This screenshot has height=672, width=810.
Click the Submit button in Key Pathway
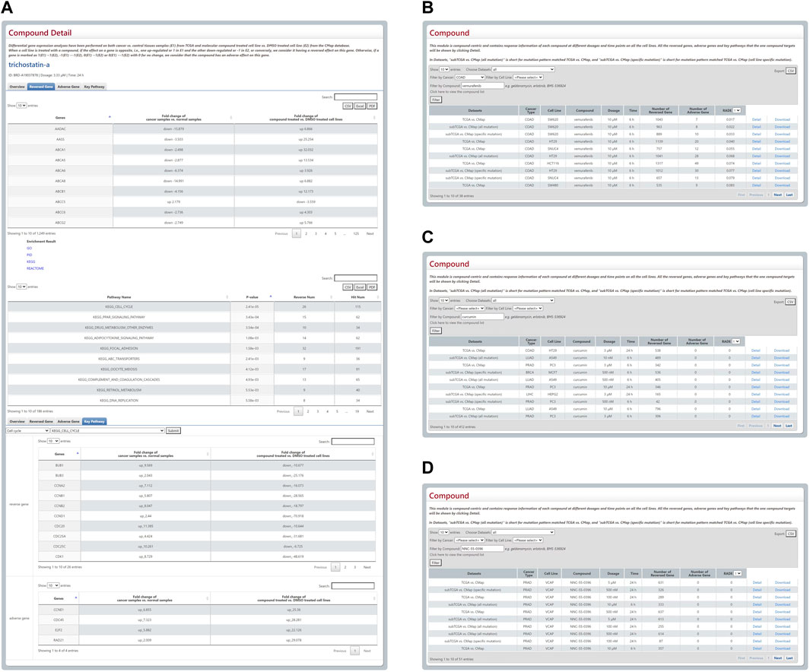173,430
